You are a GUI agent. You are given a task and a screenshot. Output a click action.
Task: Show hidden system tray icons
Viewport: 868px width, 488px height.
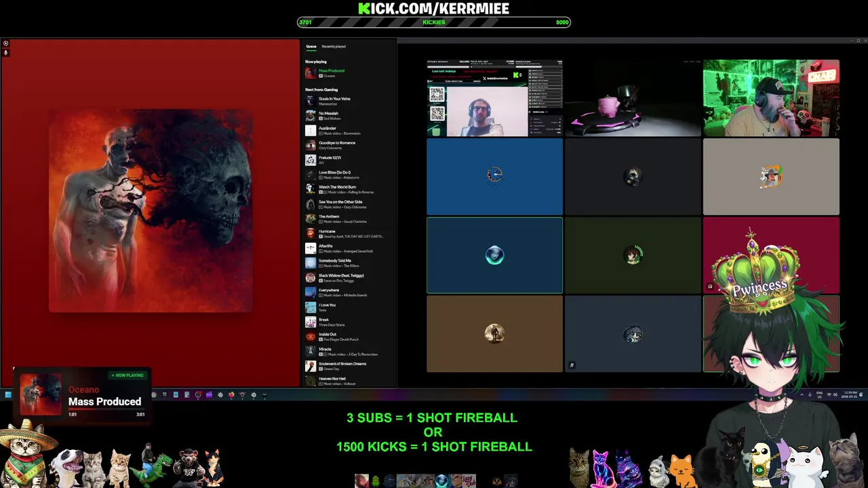click(802, 394)
